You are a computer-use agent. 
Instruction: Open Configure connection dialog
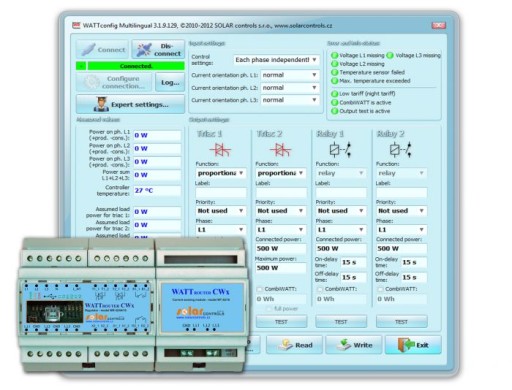coord(114,82)
